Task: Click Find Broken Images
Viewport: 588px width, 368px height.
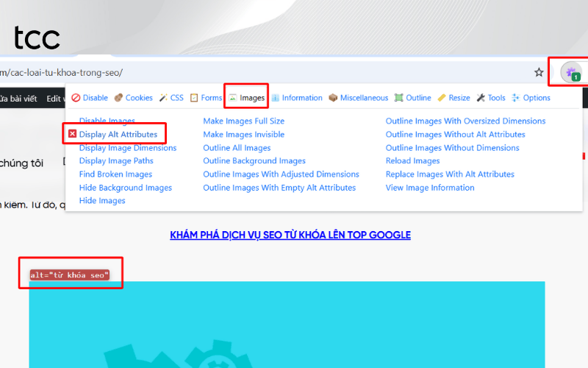Action: pos(115,174)
